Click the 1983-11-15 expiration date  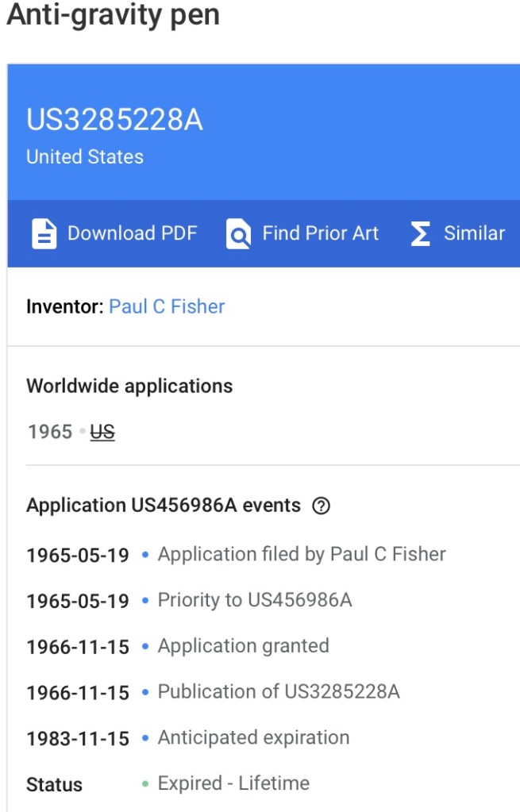point(78,739)
